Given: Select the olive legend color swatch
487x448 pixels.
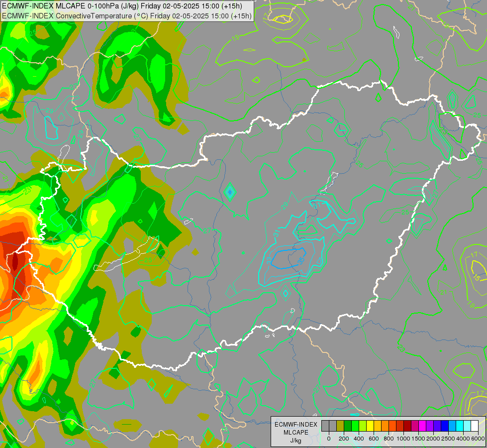Looking at the screenshot, I should tap(340, 426).
